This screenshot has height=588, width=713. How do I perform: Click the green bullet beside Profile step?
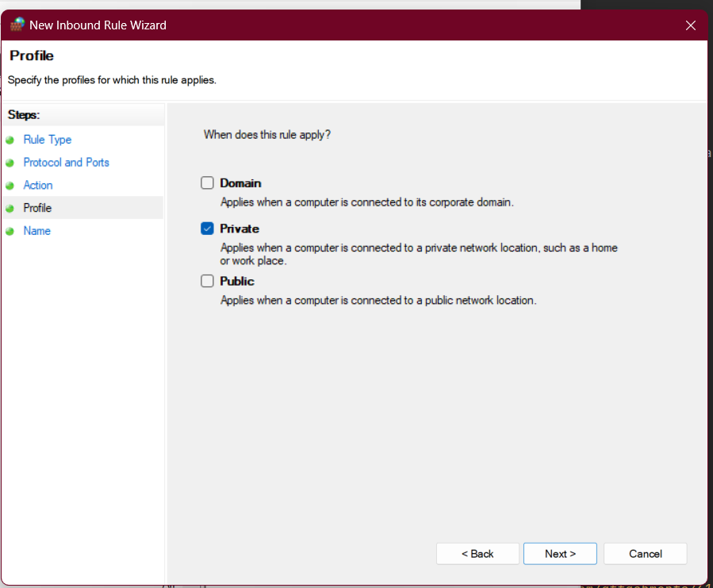coord(10,209)
